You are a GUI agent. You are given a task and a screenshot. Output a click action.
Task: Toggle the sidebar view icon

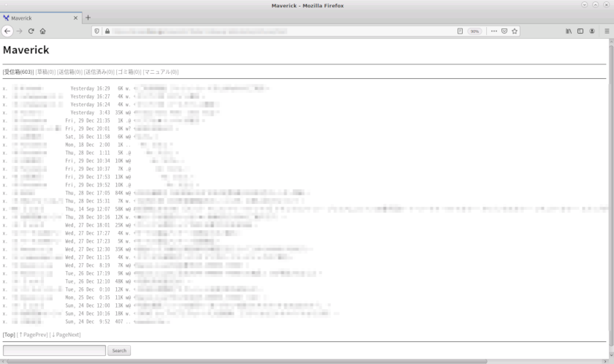580,31
